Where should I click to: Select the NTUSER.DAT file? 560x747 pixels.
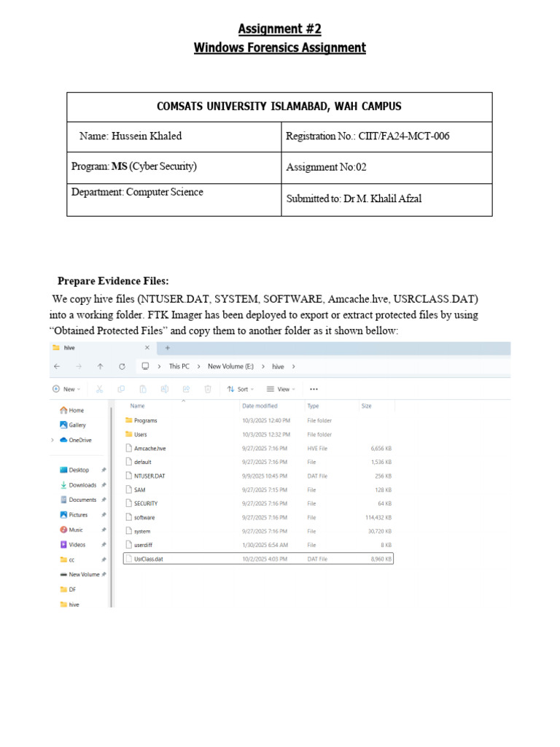(x=259, y=476)
